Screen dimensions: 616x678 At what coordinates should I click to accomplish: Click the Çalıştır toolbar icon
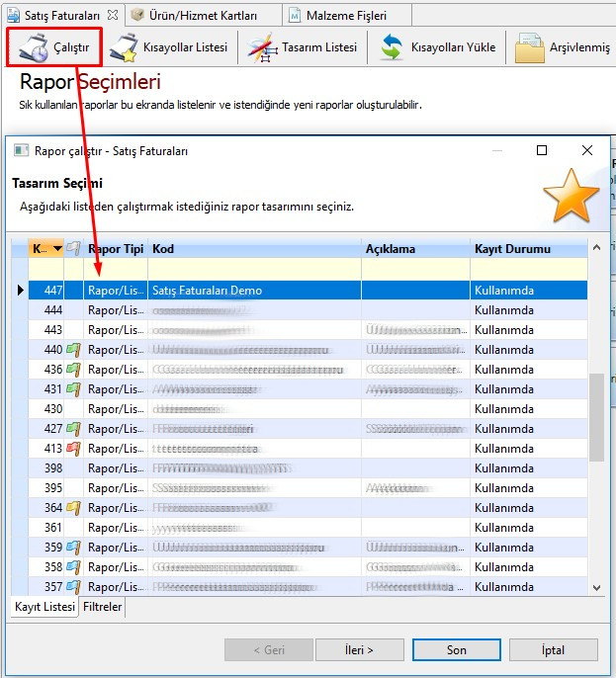(34, 47)
